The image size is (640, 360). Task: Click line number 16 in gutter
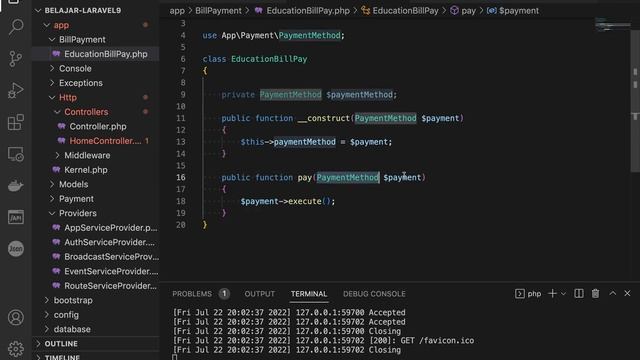tap(181, 178)
